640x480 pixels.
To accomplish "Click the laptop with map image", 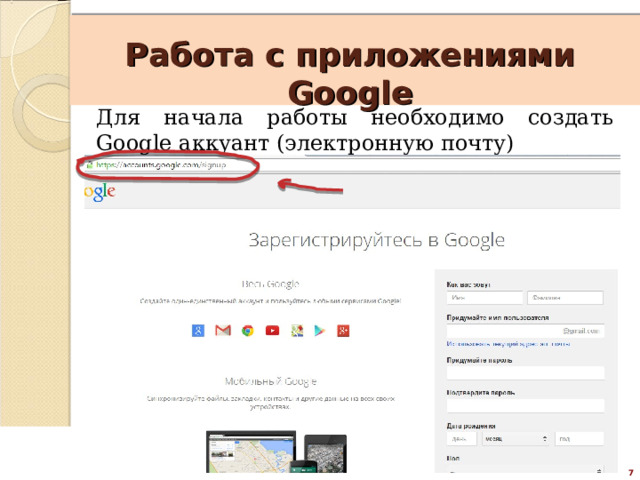I will [x=251, y=452].
